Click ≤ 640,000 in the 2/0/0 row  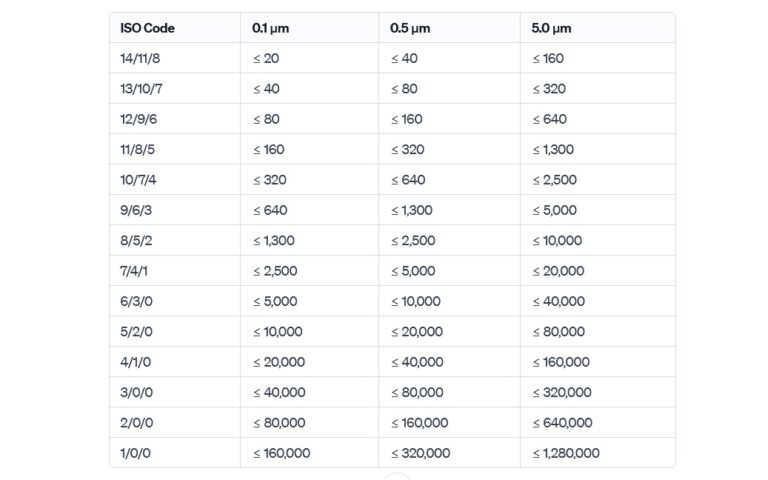(563, 423)
